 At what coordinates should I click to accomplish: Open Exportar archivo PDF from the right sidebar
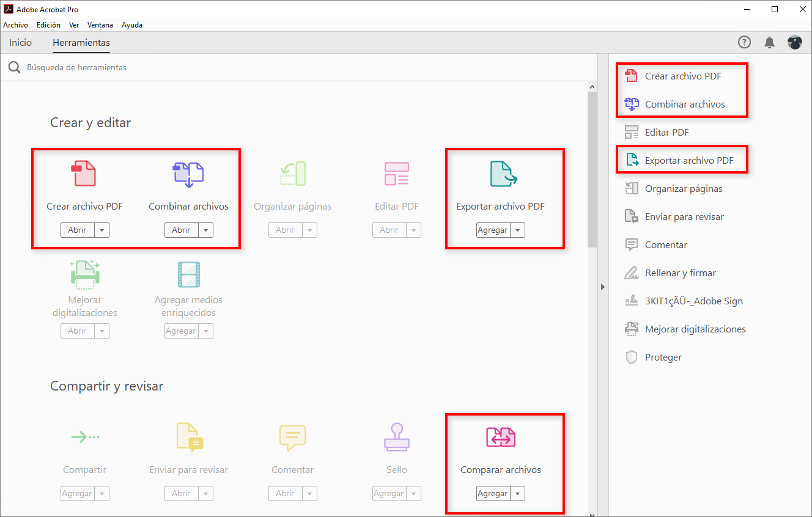pos(679,161)
